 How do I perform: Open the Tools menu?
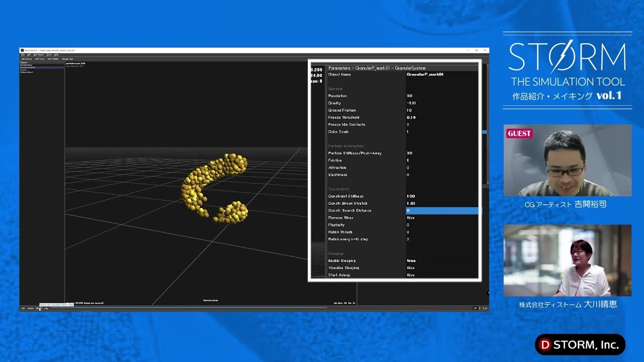(x=49, y=55)
